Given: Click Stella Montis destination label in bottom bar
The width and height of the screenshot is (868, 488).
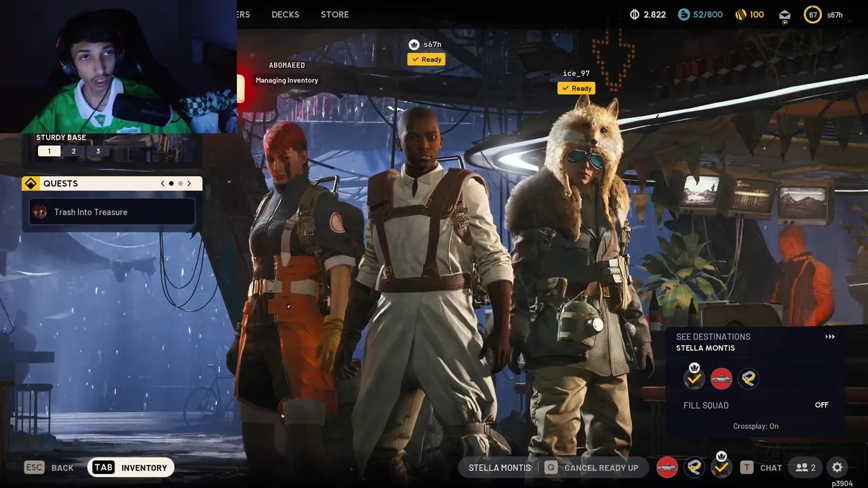Looking at the screenshot, I should tap(500, 468).
